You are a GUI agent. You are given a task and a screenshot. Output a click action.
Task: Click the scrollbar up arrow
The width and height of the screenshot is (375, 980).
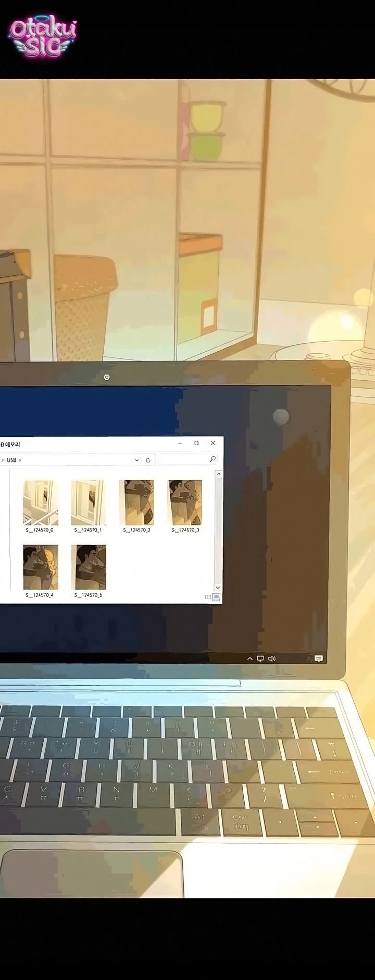click(218, 474)
